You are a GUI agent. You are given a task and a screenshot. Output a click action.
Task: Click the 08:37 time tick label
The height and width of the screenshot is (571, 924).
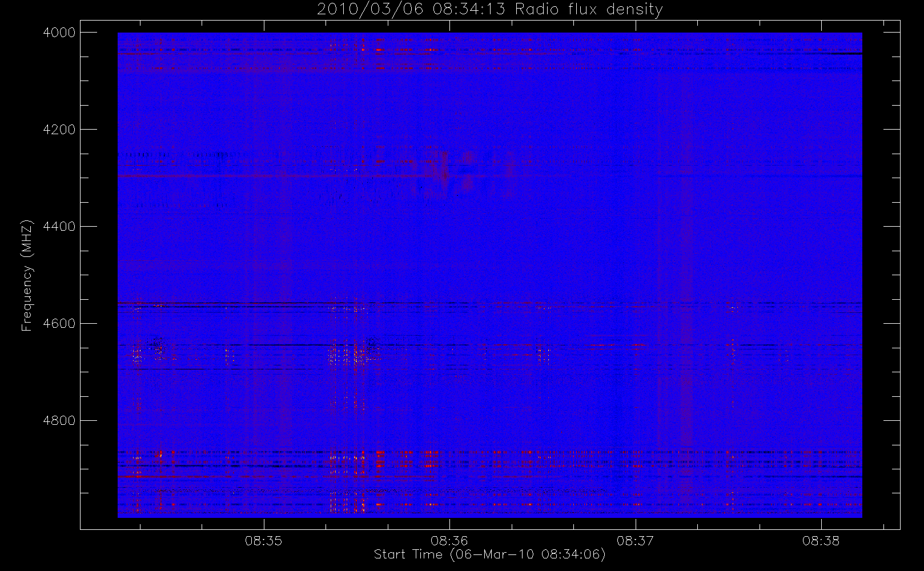636,541
